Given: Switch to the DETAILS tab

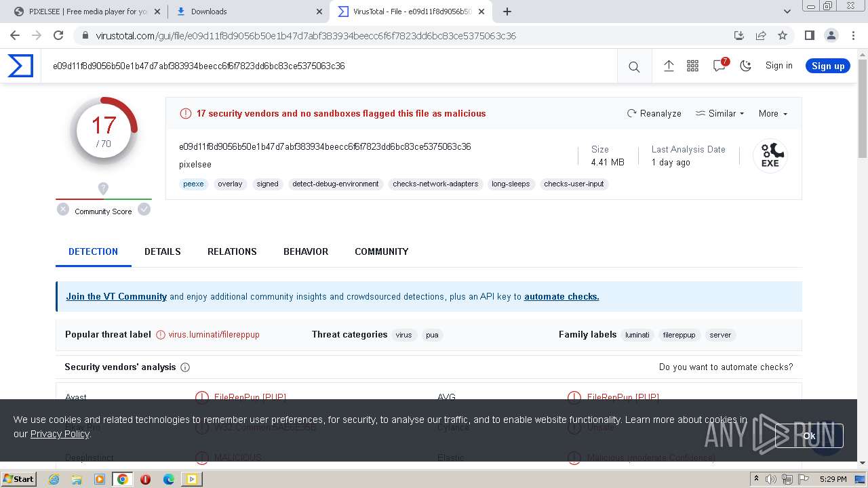Looking at the screenshot, I should point(163,251).
